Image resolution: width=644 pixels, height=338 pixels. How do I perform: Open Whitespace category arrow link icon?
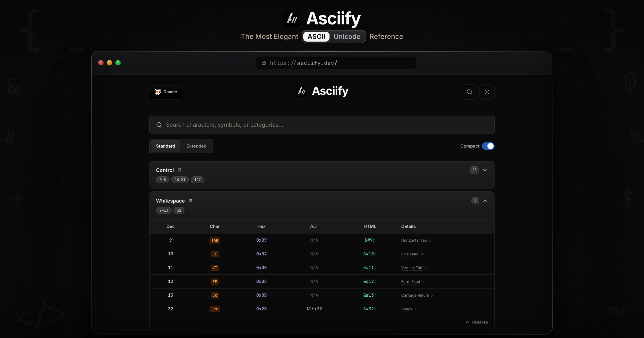tap(191, 201)
